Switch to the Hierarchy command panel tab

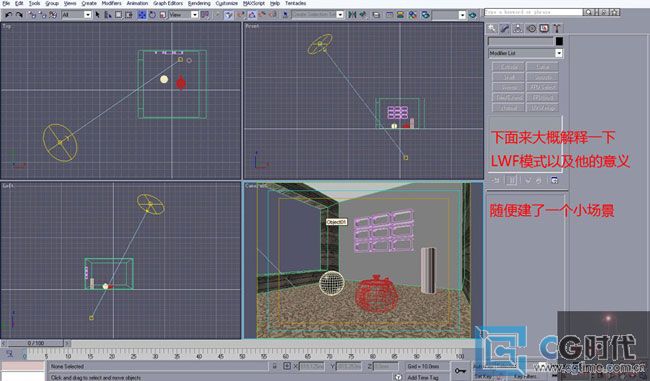pyautogui.click(x=518, y=28)
